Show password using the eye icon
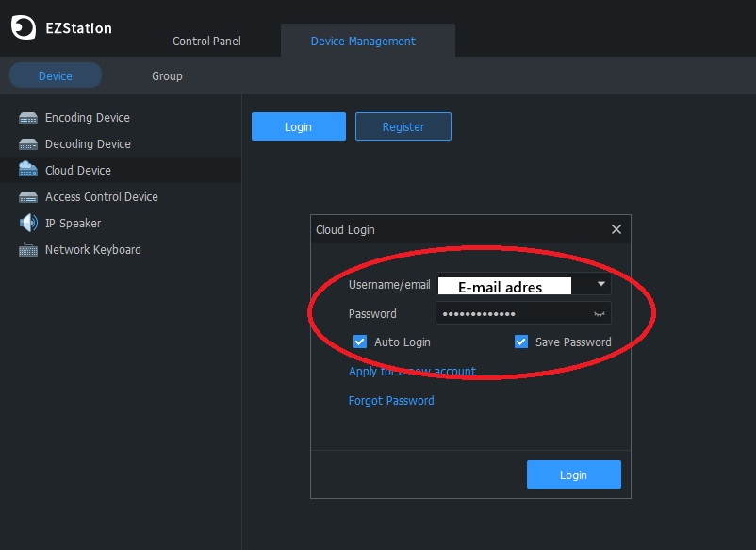 [599, 314]
